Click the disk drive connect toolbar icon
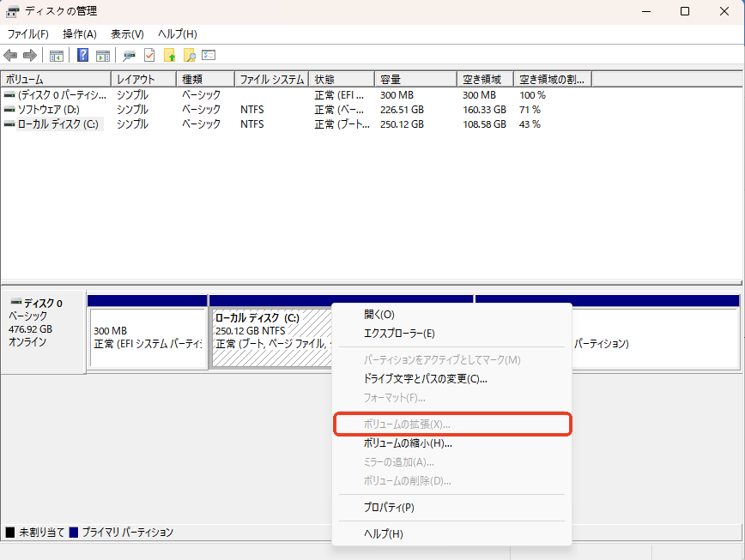745x560 pixels. tap(129, 56)
